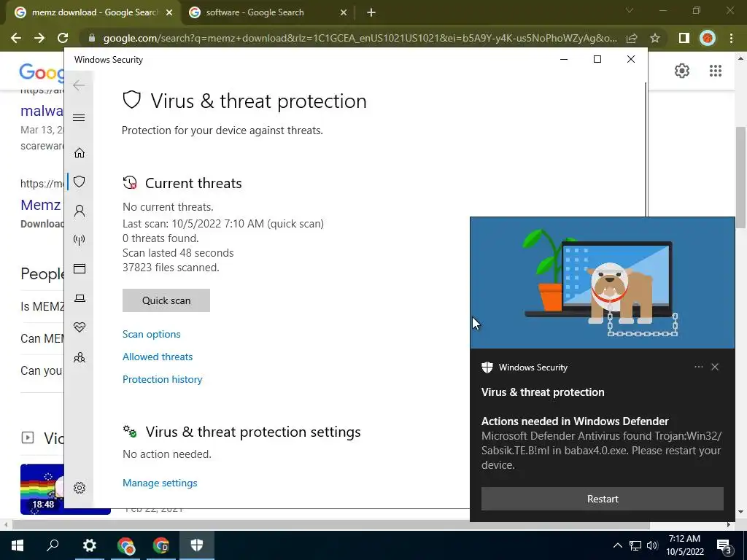Bookmark this page with the star icon
This screenshot has height=560, width=747.
(x=655, y=38)
